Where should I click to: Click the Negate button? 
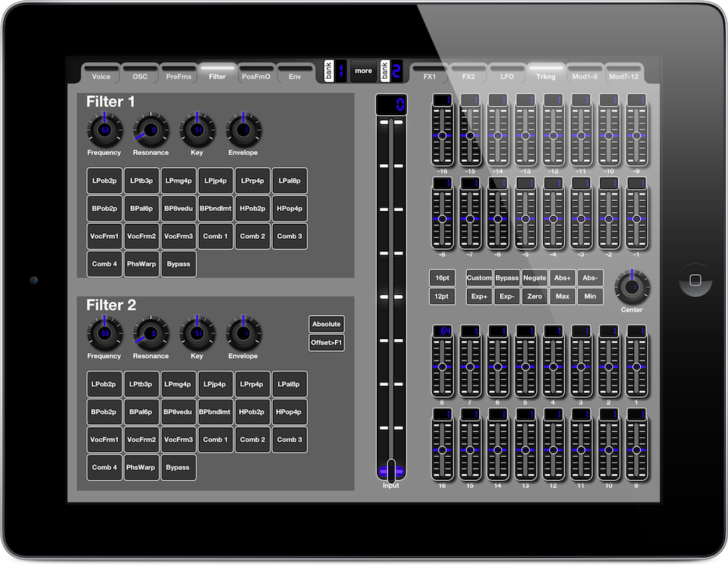535,277
